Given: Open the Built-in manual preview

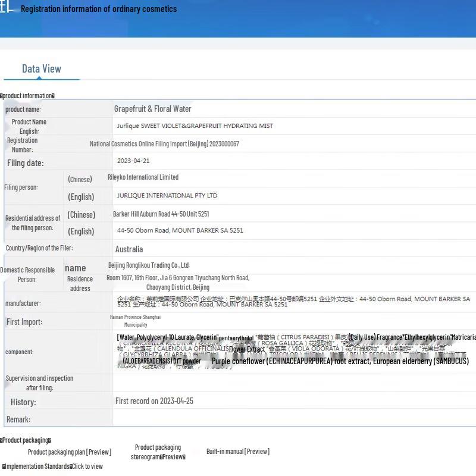Looking at the screenshot, I should [x=238, y=452].
